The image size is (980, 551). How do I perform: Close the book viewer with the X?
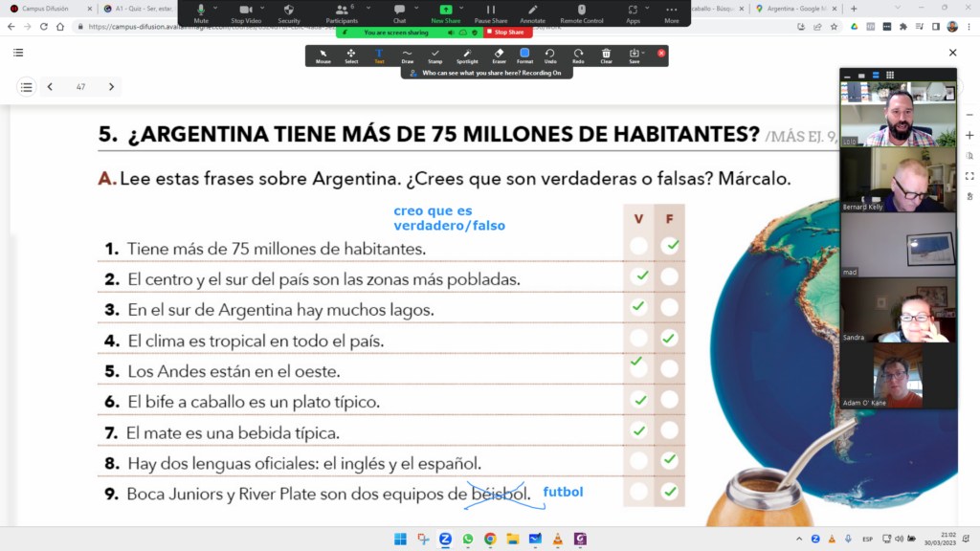tap(952, 54)
